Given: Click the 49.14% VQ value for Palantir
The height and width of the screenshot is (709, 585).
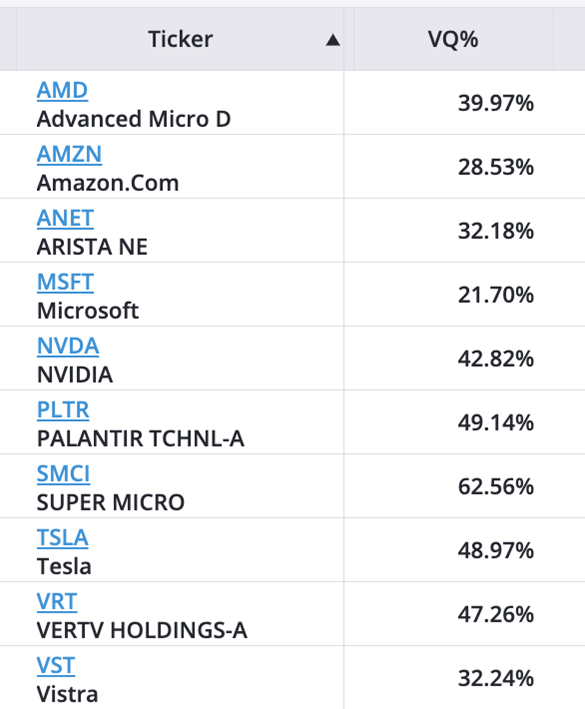Looking at the screenshot, I should (496, 423).
